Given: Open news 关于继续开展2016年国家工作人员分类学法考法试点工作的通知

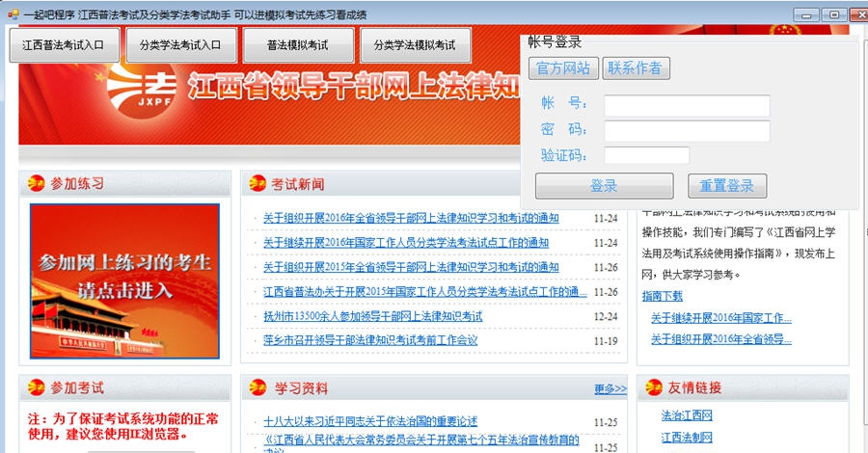Looking at the screenshot, I should tap(406, 242).
